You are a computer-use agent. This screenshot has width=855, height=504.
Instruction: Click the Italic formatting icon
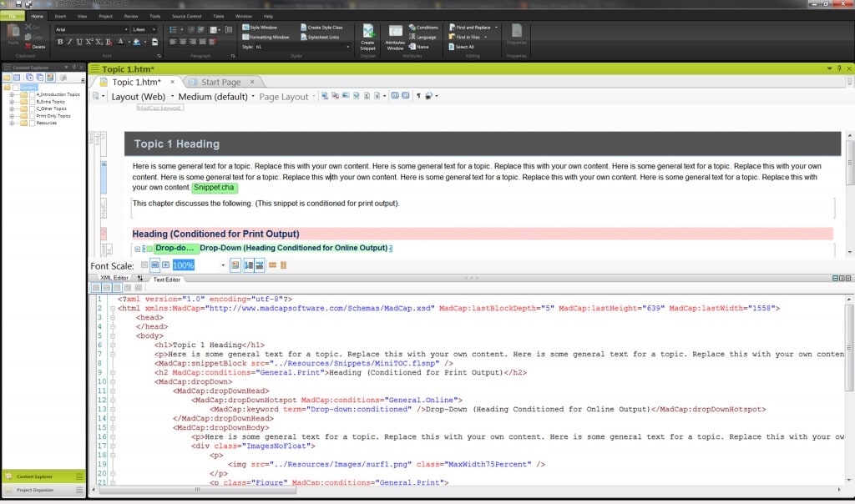68,41
